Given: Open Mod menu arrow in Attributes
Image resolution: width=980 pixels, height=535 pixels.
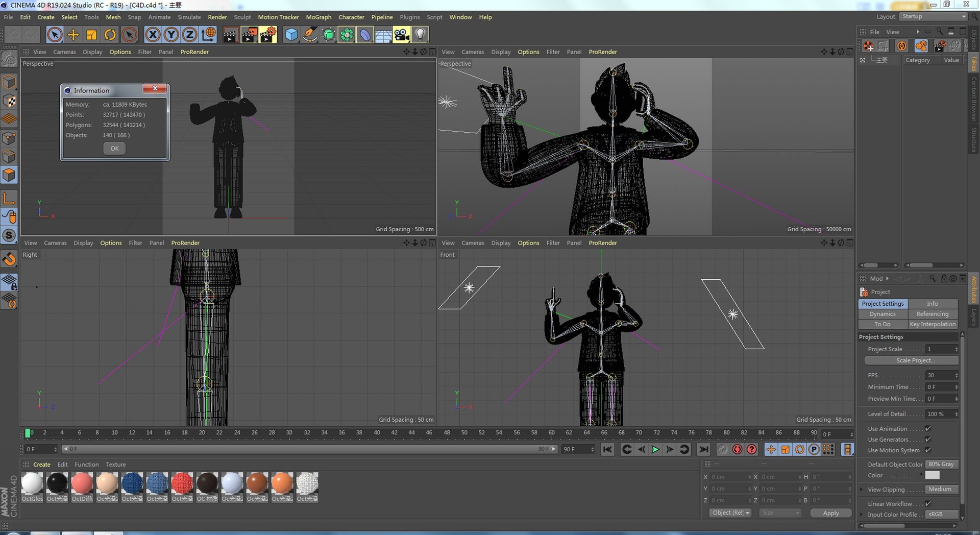Looking at the screenshot, I should (888, 279).
